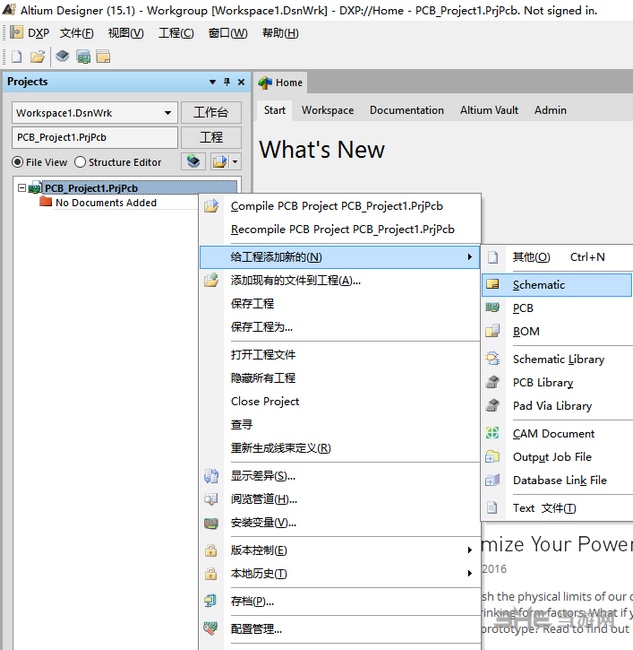Click the Text 文件 icon
Viewport: 633px width, 650px height.
pyautogui.click(x=492, y=508)
